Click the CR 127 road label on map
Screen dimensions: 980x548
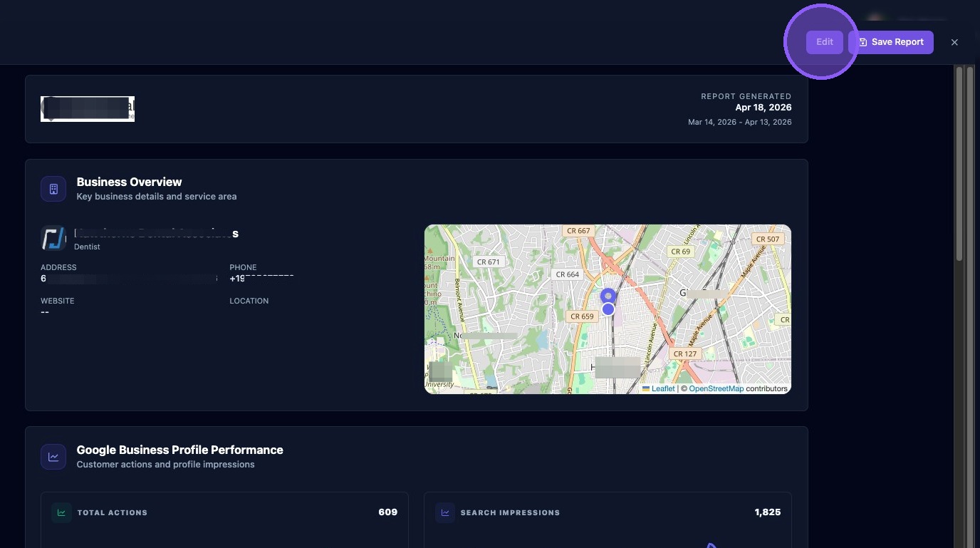(685, 353)
